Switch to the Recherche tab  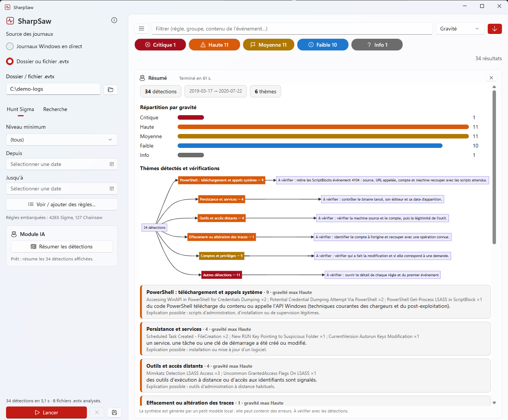coord(55,109)
